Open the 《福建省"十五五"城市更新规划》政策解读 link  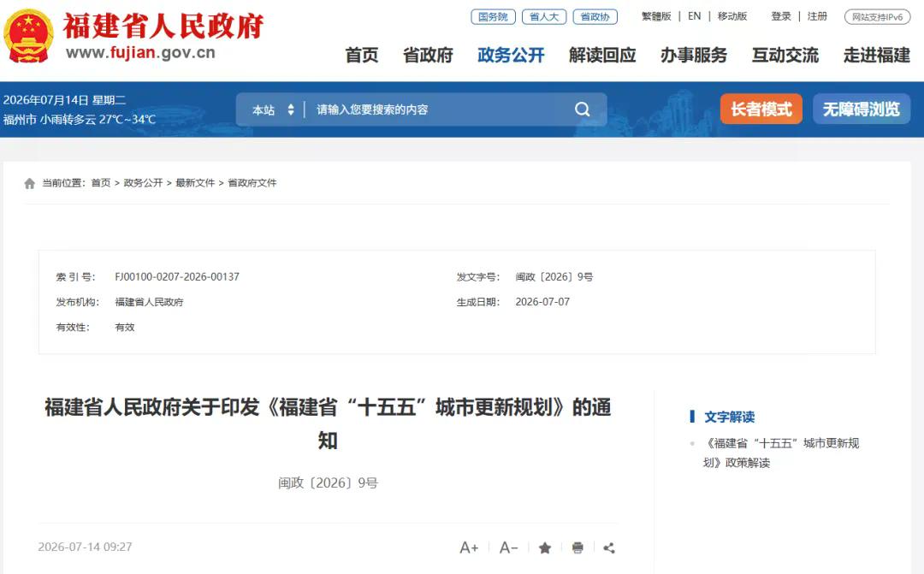(781, 453)
